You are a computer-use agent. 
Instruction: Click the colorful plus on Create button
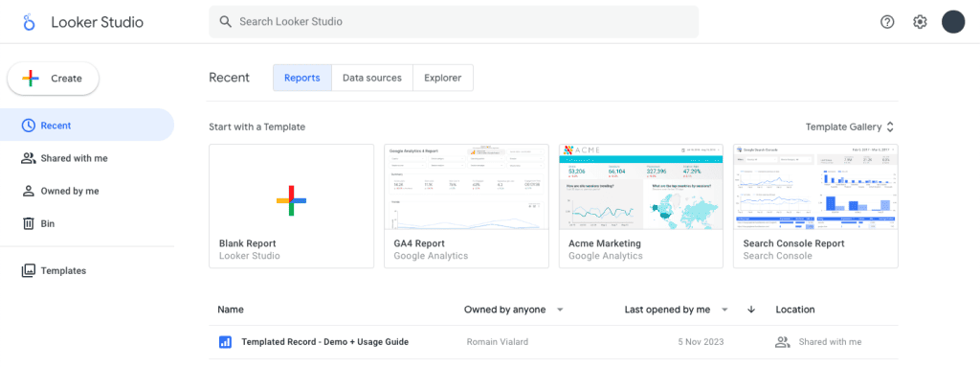(x=31, y=79)
